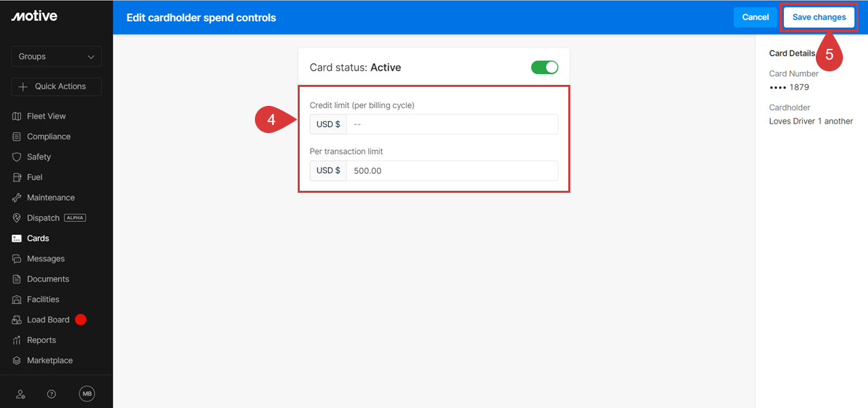Click the Motive logo
This screenshot has height=408, width=868.
point(34,16)
